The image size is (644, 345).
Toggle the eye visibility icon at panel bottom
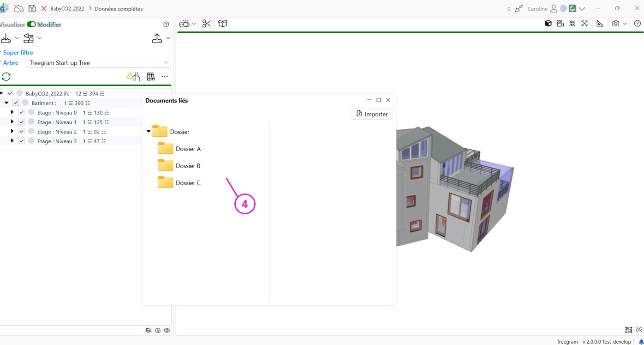tap(167, 330)
